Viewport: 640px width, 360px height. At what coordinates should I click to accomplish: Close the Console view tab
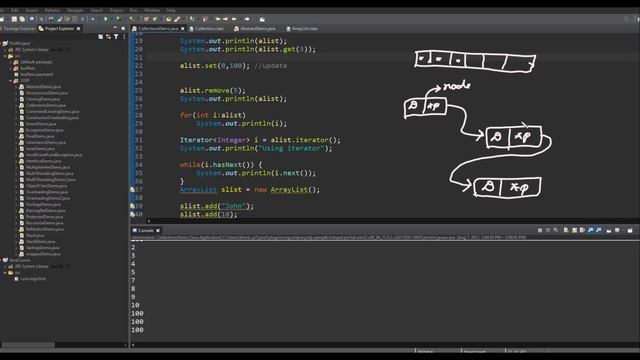click(x=158, y=231)
